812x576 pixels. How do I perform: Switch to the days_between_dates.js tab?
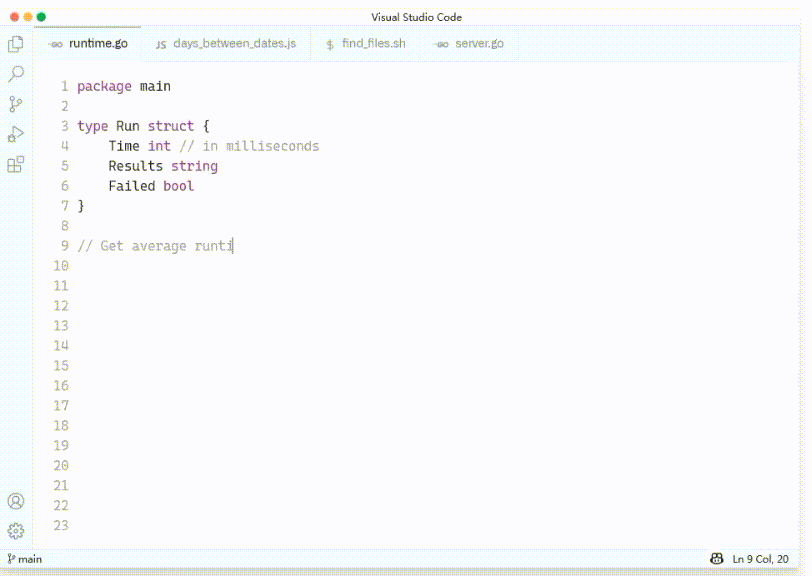[x=226, y=44]
